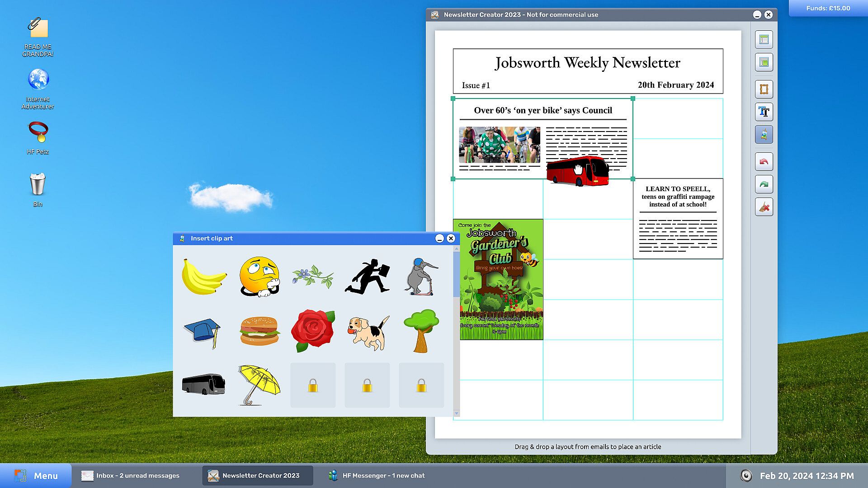868x488 pixels.
Task: Click the clip art scrollbar down arrow
Action: (456, 413)
